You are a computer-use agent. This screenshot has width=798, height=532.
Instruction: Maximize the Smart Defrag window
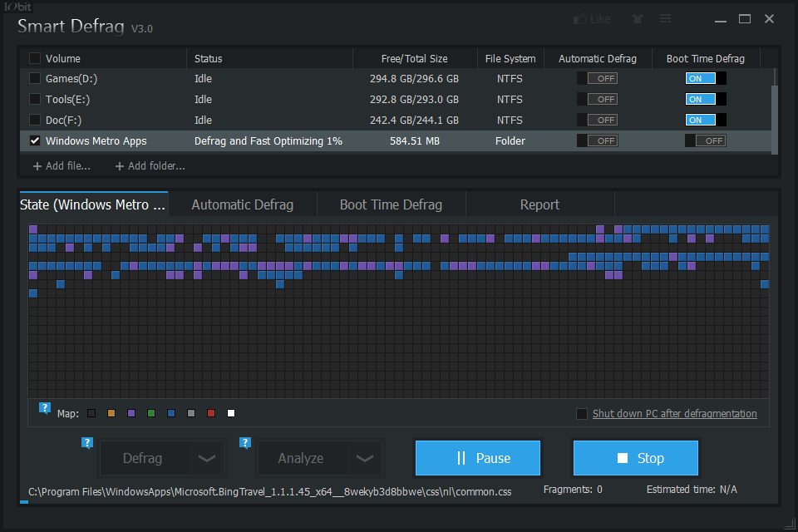click(745, 19)
